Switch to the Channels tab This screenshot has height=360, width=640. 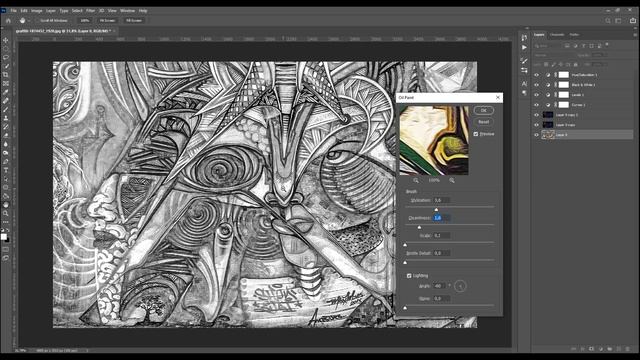point(557,35)
